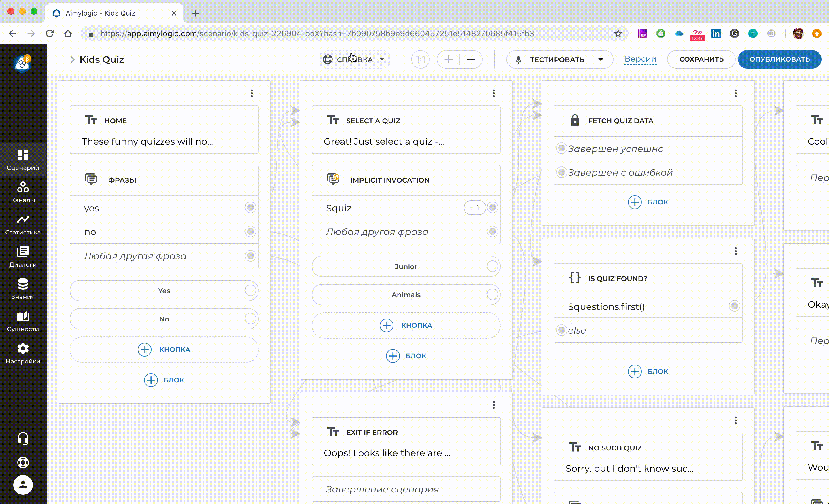The image size is (829, 504).
Task: Expand the Тестировать dropdown arrow
Action: 601,60
